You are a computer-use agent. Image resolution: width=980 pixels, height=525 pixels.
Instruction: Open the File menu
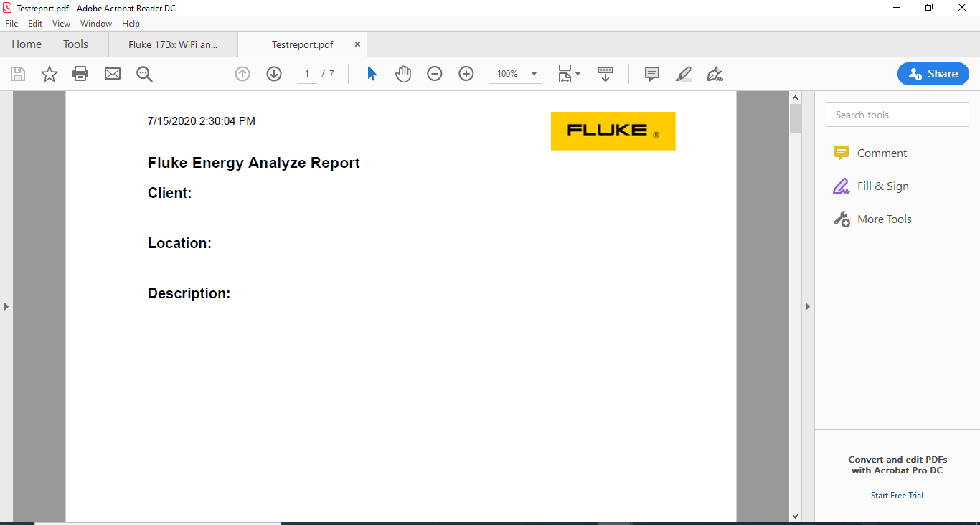point(11,24)
